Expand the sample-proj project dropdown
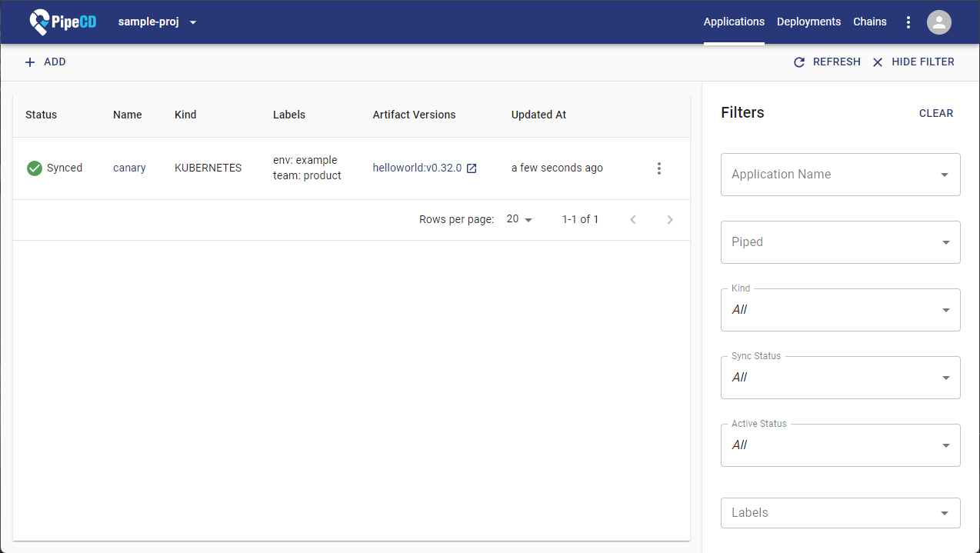This screenshot has height=553, width=980. coord(158,22)
